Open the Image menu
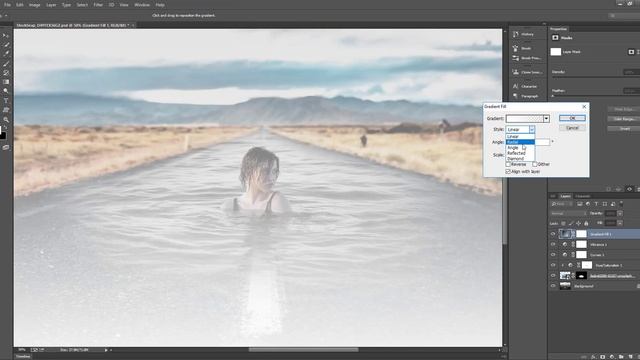This screenshot has height=360, width=640. (35, 5)
